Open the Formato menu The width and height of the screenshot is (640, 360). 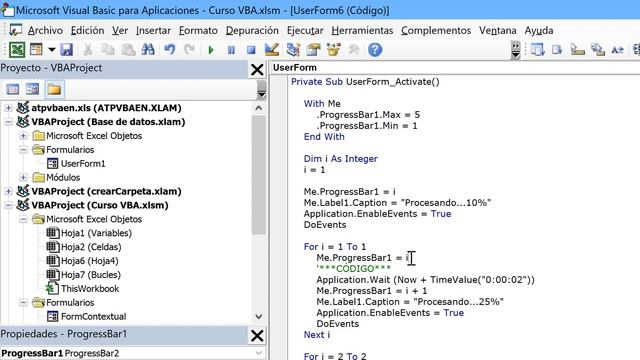point(198,31)
